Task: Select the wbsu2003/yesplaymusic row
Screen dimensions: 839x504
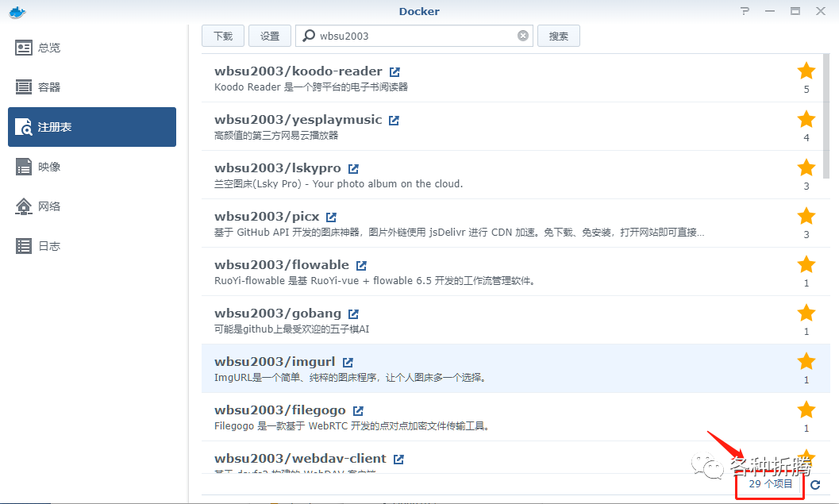Action: coord(516,126)
